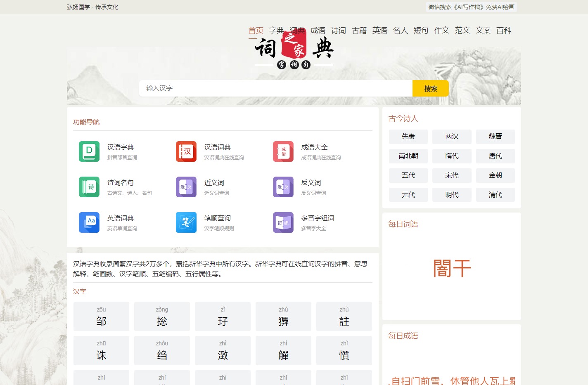Go to the 首页 nav tab
Screen dimensions: 588x385
(256, 30)
